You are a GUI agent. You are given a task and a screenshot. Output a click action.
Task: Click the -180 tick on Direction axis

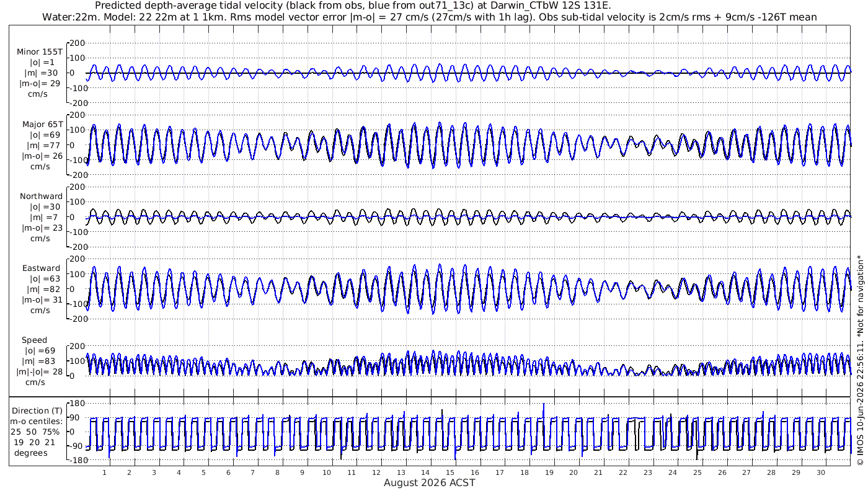tap(76, 461)
